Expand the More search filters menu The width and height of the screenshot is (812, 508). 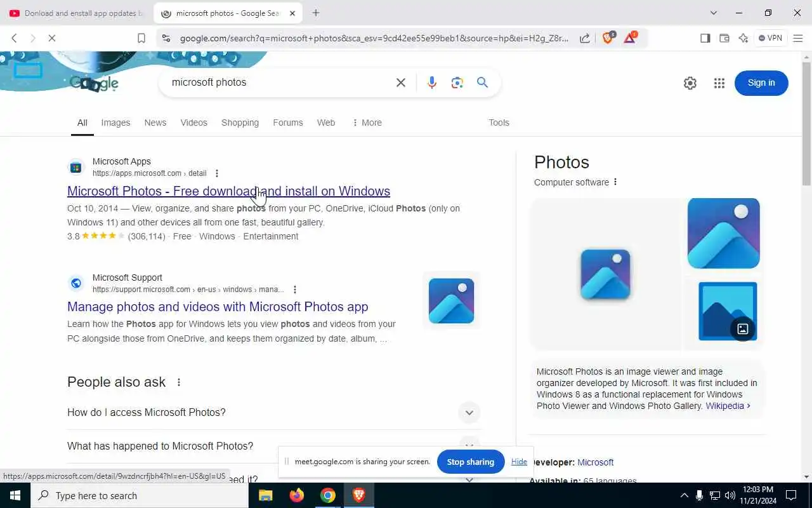[x=367, y=123]
